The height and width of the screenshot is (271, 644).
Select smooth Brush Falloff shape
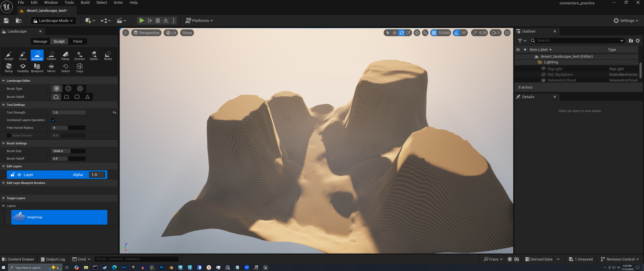56,97
